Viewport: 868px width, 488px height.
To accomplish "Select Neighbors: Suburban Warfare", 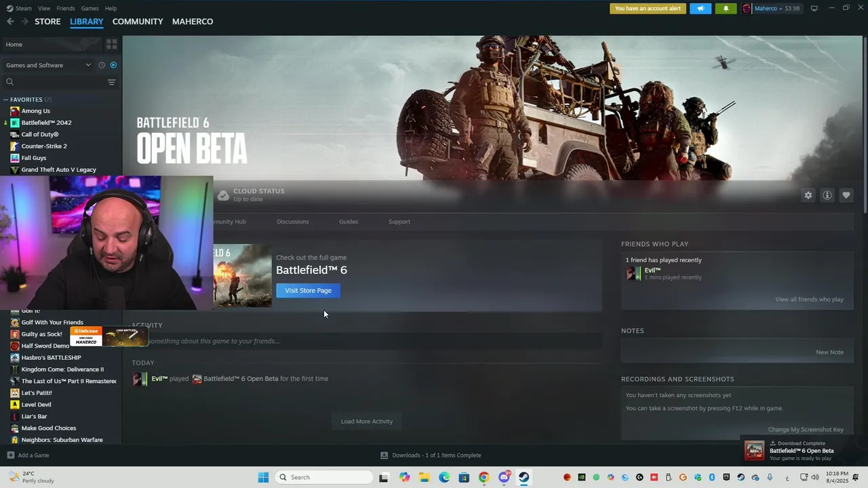I will coord(62,440).
